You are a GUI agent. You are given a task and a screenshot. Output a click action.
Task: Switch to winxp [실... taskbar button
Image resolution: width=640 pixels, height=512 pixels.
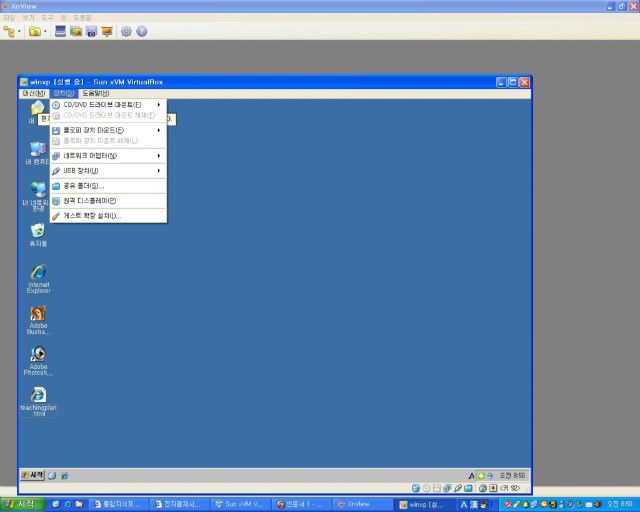pyautogui.click(x=422, y=505)
